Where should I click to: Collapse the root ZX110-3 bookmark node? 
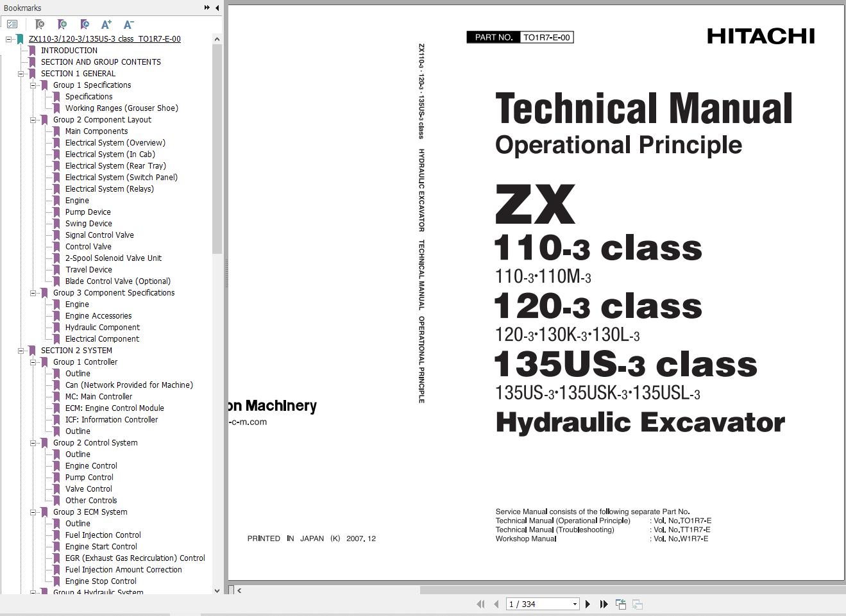point(9,39)
